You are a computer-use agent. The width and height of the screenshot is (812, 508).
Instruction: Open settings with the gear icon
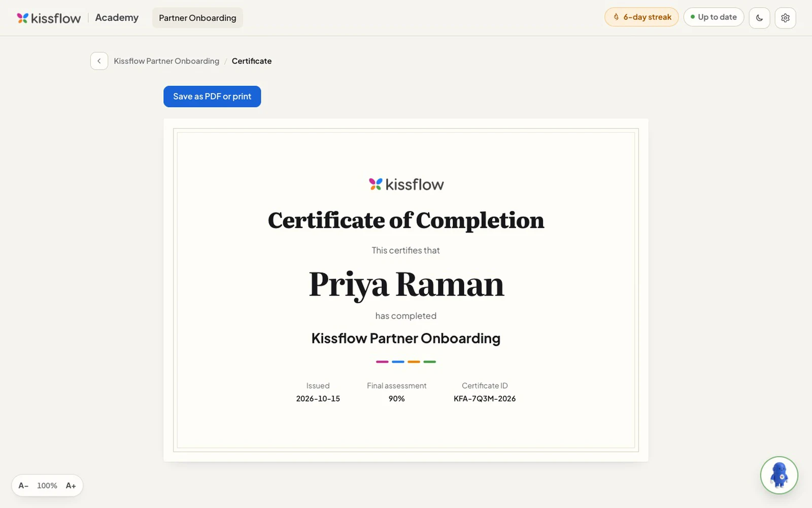pyautogui.click(x=785, y=18)
